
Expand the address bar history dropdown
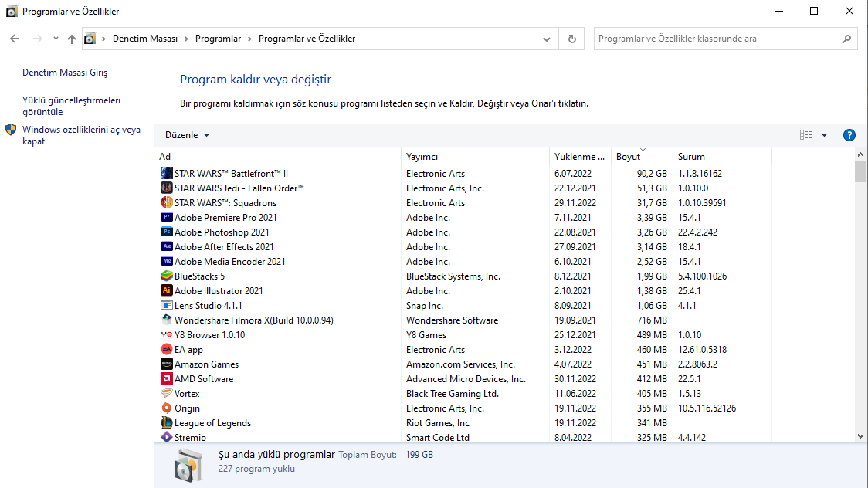point(547,39)
